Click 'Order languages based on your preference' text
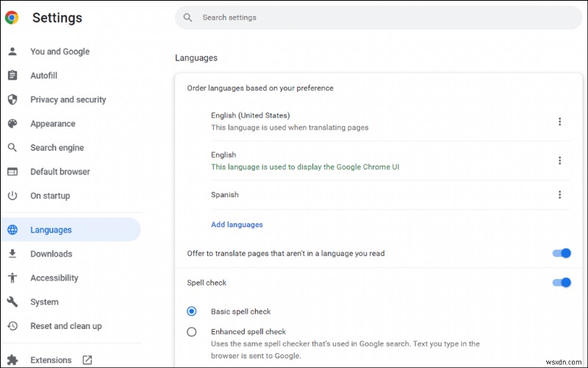The height and width of the screenshot is (368, 588). tap(260, 88)
